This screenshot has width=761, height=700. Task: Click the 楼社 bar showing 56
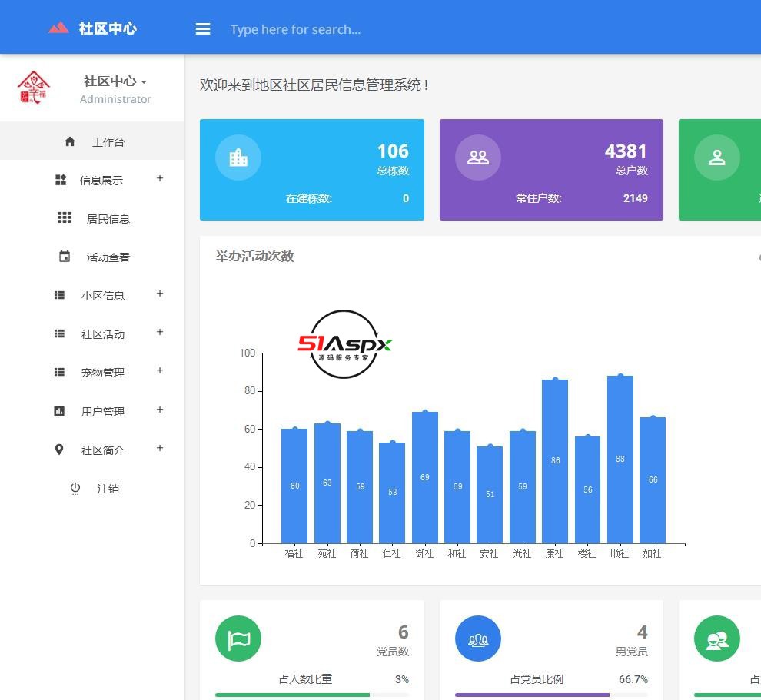point(587,490)
